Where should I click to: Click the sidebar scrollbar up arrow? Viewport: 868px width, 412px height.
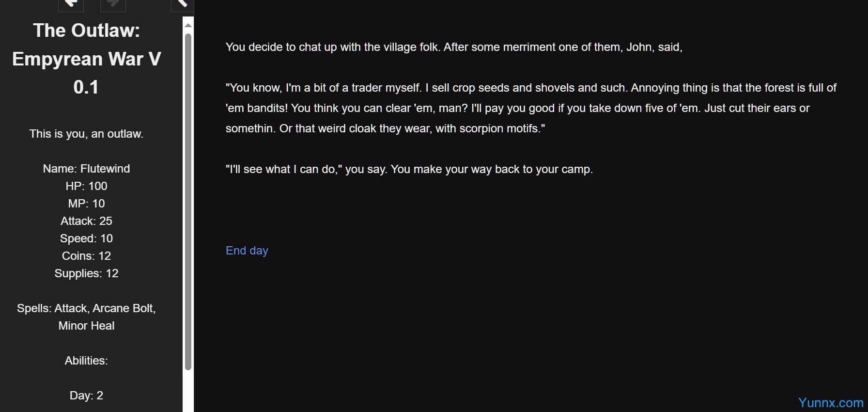pos(188,25)
